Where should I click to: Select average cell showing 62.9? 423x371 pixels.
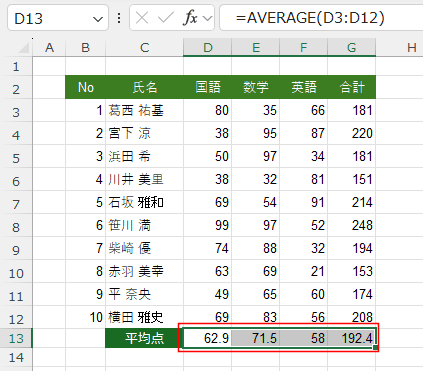pyautogui.click(x=208, y=338)
